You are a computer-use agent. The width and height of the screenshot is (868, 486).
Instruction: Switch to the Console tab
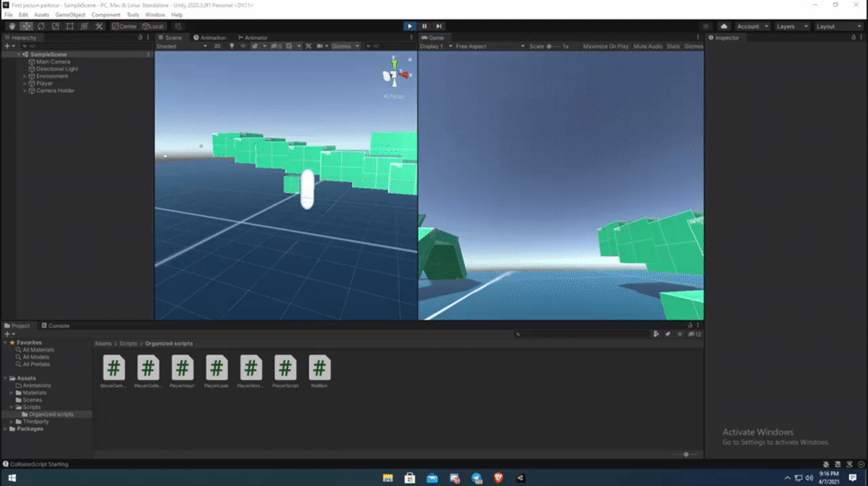point(56,325)
